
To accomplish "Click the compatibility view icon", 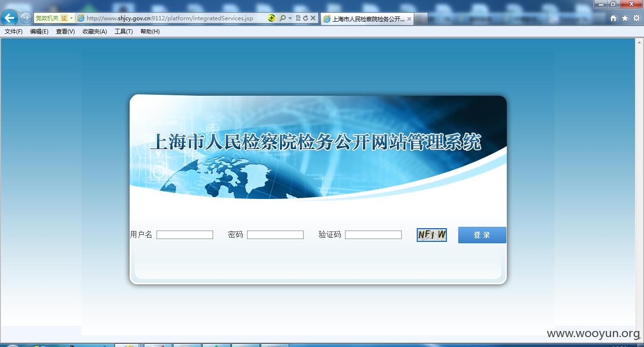I will point(298,18).
